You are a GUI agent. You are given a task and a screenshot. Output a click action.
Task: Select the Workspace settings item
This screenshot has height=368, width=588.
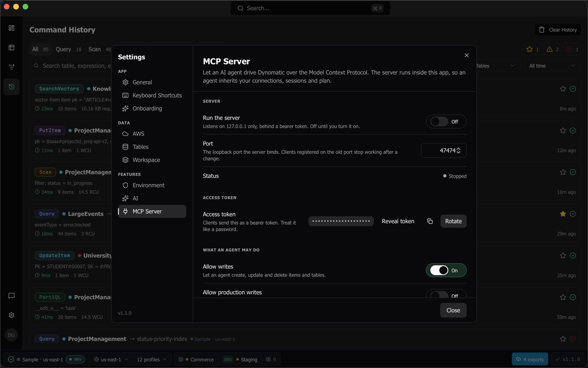click(x=152, y=160)
